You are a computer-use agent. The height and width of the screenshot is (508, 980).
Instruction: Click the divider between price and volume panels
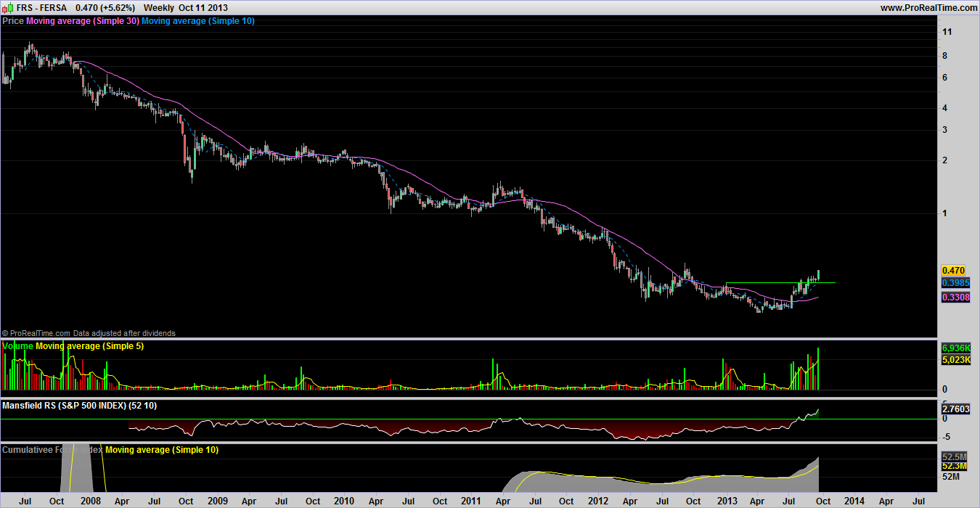click(x=465, y=339)
